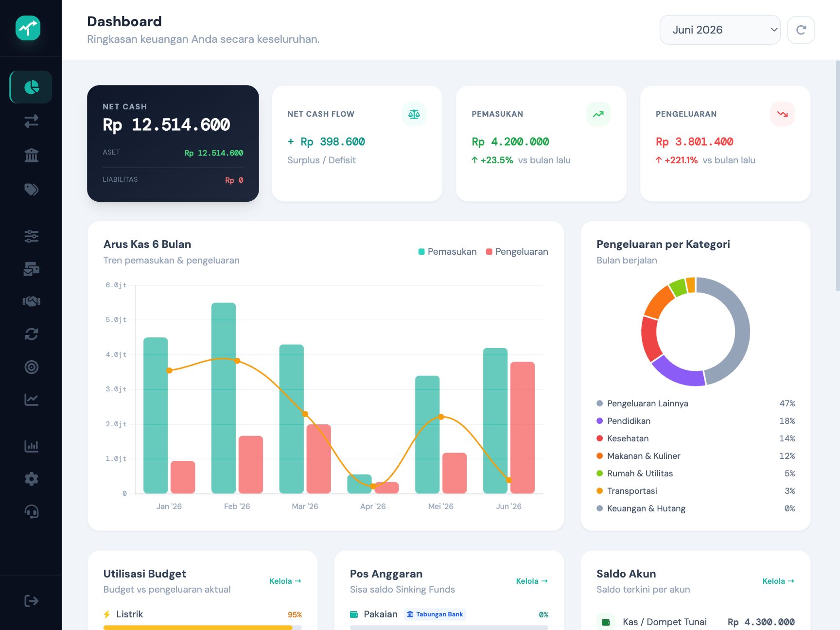The width and height of the screenshot is (840, 630).
Task: Click the Kas / Dompet Tunai account icon
Action: (606, 622)
